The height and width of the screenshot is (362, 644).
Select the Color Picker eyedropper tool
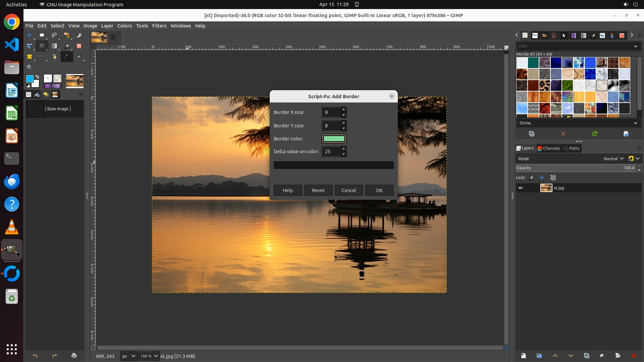click(x=79, y=57)
